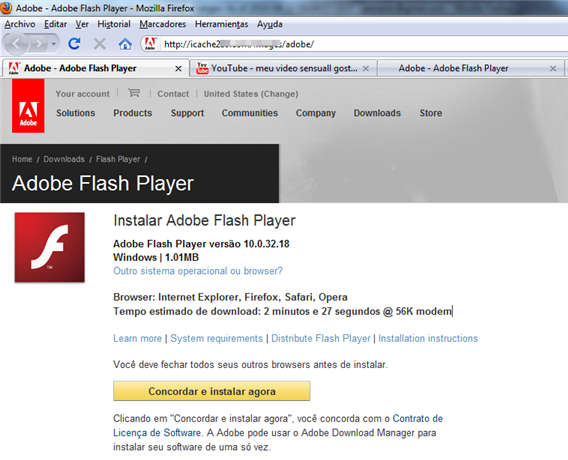
Task: Click the 'Instalar Adobe Flash Player' heading
Action: coord(204,220)
